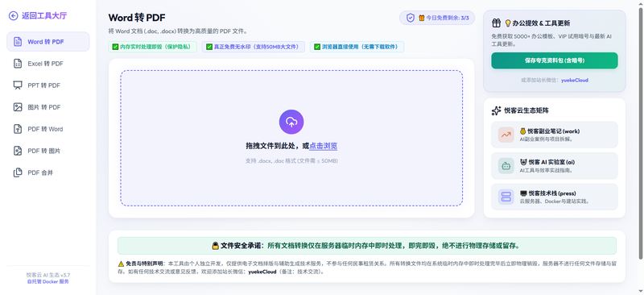Click the shield icon near 今日免费剩余
This screenshot has width=644, height=295.
(411, 18)
